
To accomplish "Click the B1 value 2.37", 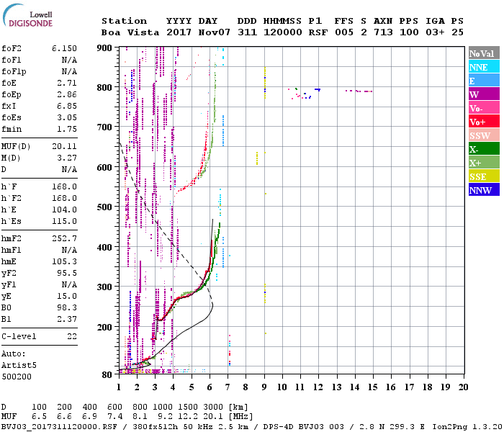I will pos(67,319).
